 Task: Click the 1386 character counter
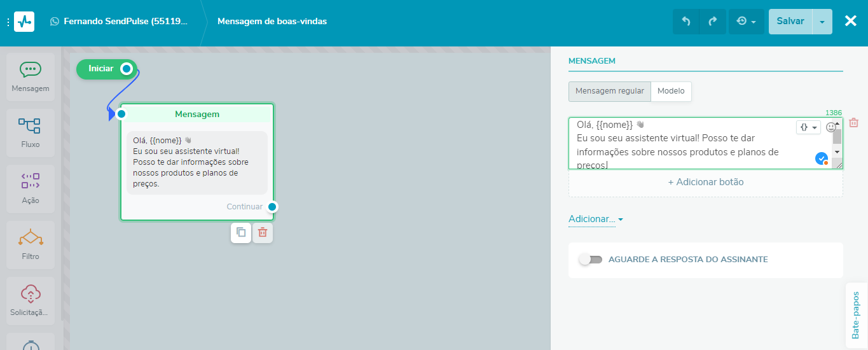pyautogui.click(x=834, y=112)
